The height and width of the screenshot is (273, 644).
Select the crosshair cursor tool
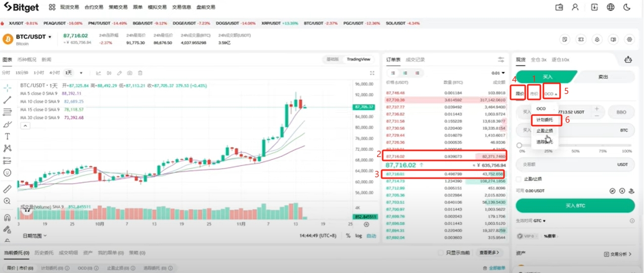[7, 87]
